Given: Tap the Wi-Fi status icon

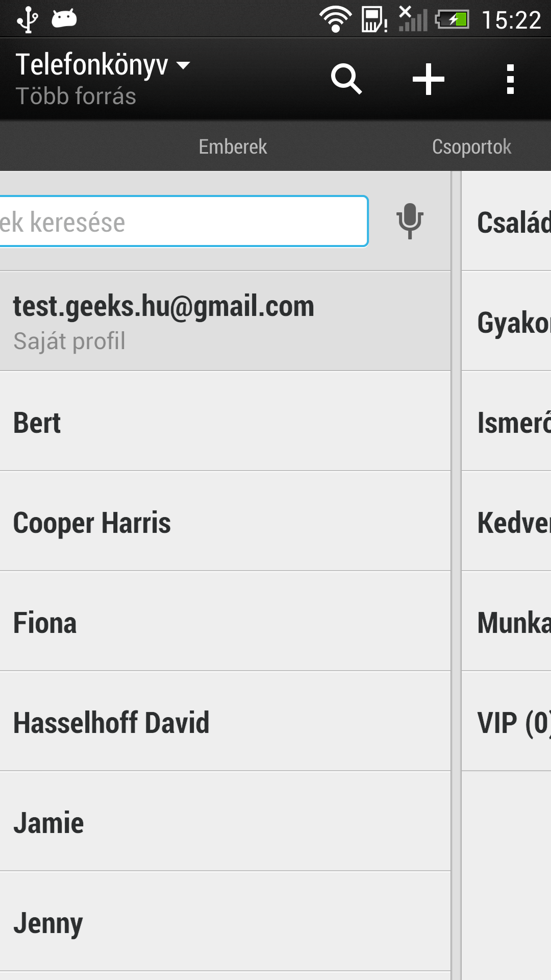Looking at the screenshot, I should click(x=335, y=19).
